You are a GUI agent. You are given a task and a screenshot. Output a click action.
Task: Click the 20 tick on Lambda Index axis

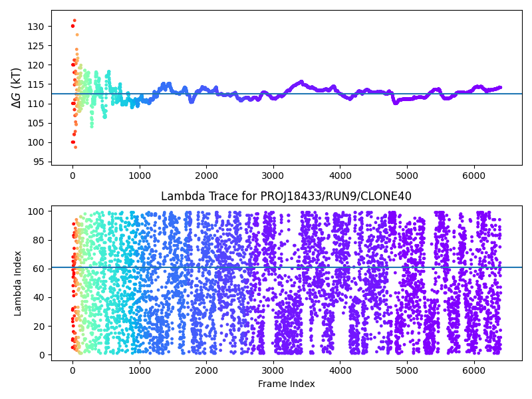(38, 327)
